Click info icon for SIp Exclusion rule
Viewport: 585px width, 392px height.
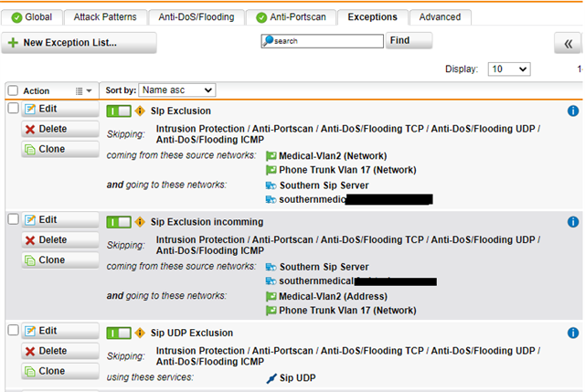573,111
